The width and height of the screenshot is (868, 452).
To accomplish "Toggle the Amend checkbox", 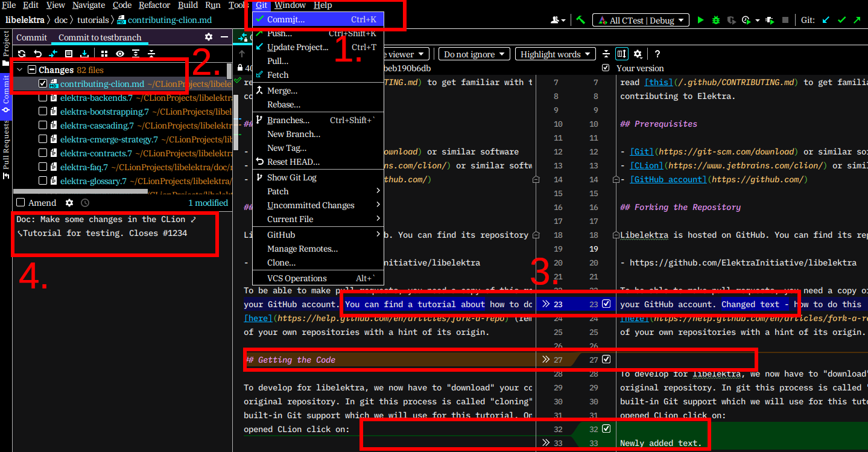I will 20,202.
